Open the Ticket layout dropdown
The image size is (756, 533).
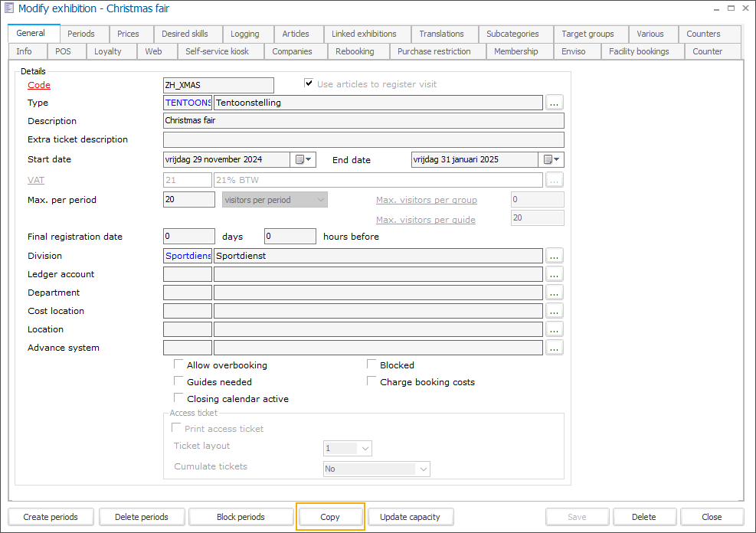[365, 448]
